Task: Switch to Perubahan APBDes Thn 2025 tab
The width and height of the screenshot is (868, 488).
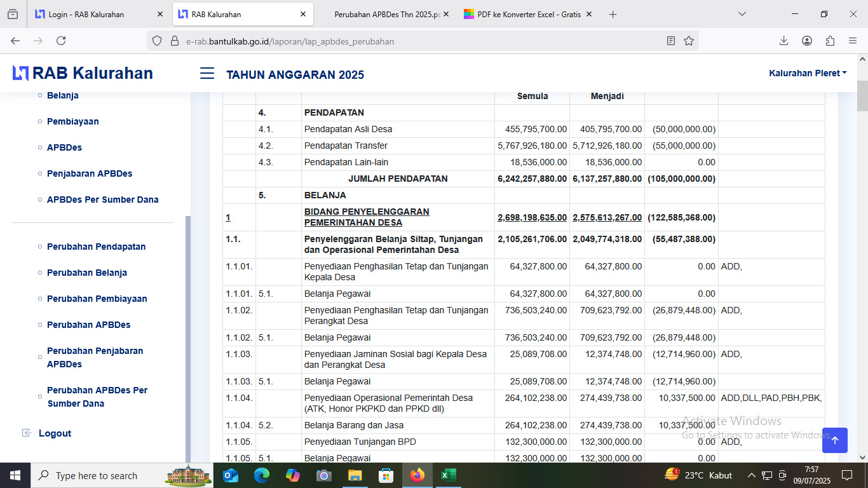Action: coord(388,14)
